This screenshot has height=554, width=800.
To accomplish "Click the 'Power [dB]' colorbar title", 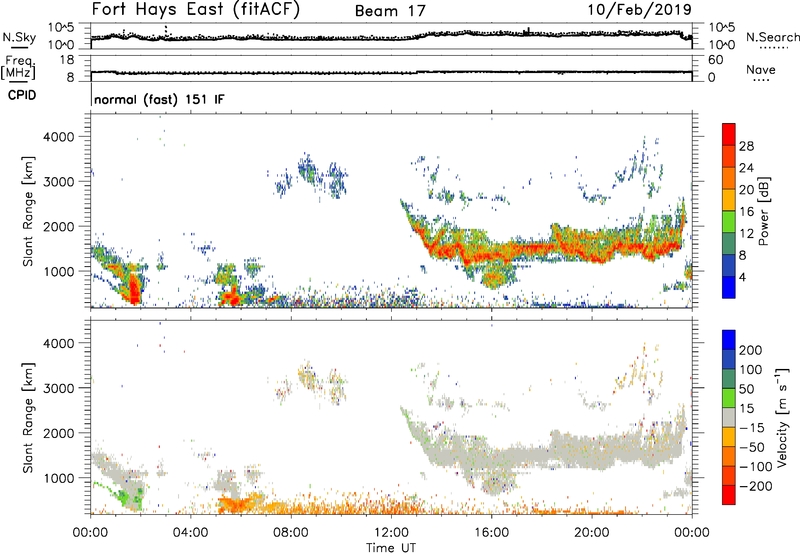I will 764,211.
